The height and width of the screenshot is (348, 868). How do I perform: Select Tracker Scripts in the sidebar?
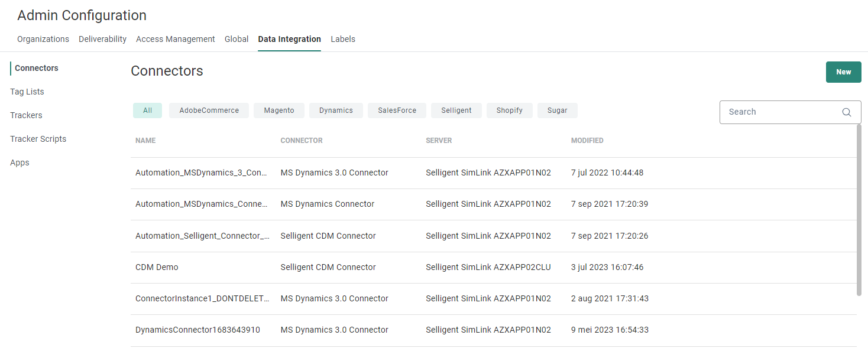click(x=38, y=139)
